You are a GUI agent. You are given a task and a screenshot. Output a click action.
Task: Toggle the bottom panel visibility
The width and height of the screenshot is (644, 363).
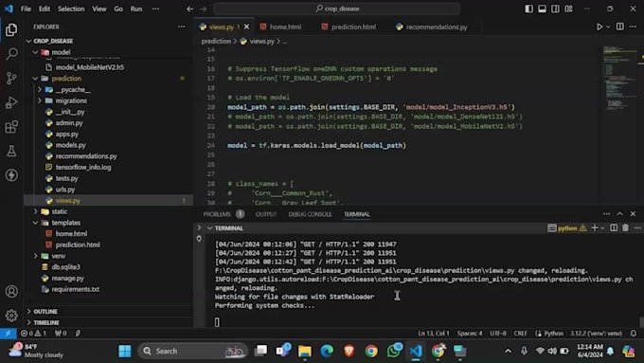542,9
